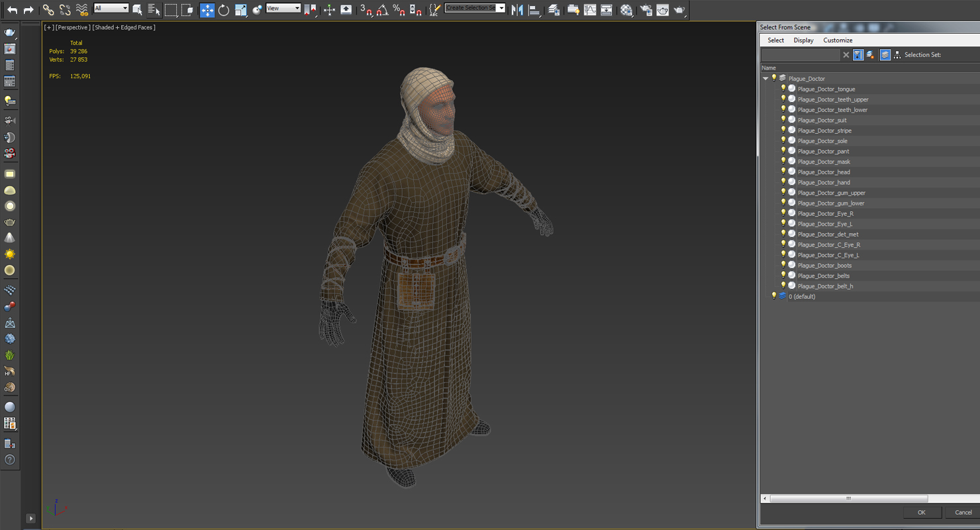The height and width of the screenshot is (530, 980).
Task: Open the Layer Explorer from the toolbar
Action: point(554,9)
